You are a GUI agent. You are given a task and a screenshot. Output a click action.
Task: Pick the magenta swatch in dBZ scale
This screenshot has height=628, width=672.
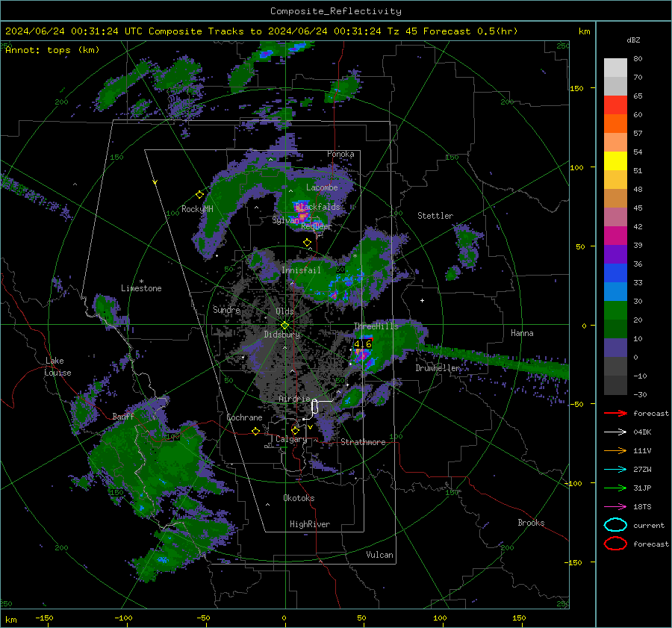pyautogui.click(x=615, y=236)
